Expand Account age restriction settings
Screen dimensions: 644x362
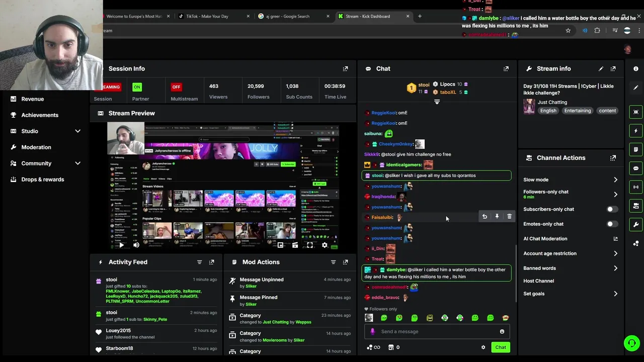click(615, 253)
